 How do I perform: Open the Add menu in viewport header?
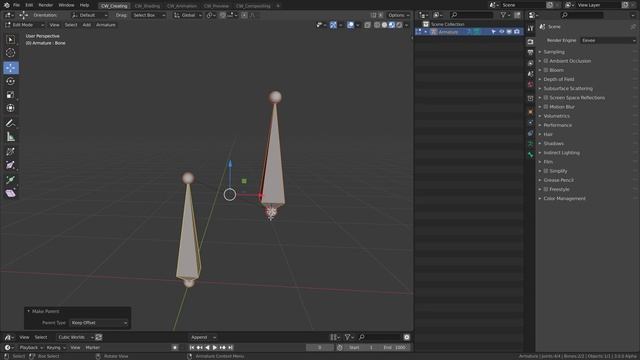[87, 25]
